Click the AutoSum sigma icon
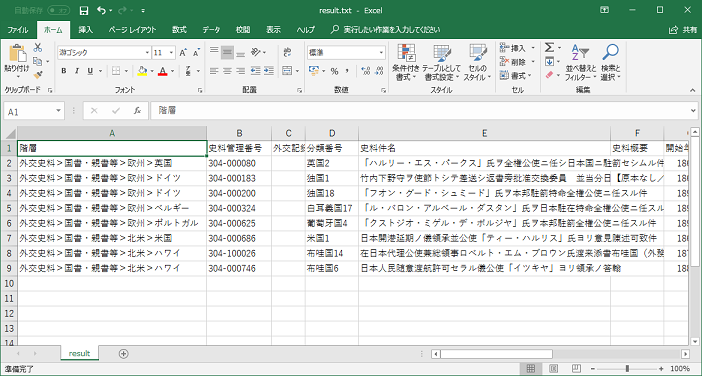The width and height of the screenshot is (702, 376). [x=549, y=47]
